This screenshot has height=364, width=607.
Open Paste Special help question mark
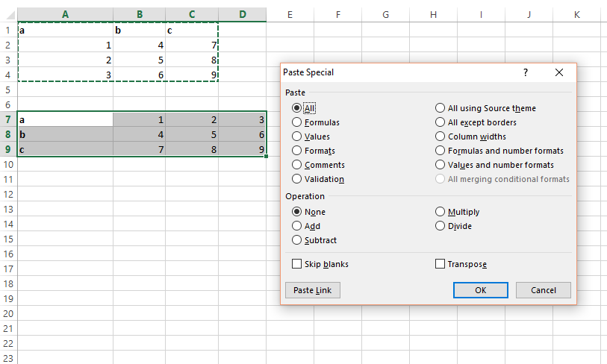(526, 72)
